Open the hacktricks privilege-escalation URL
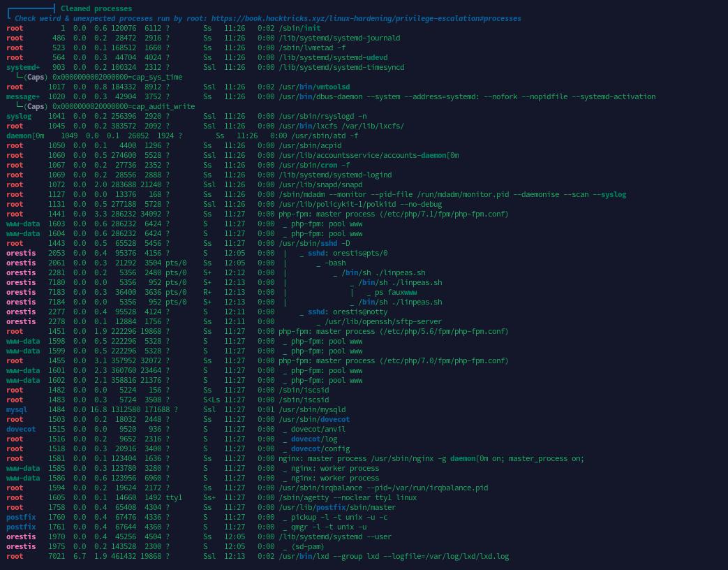728x570 pixels. [366, 19]
